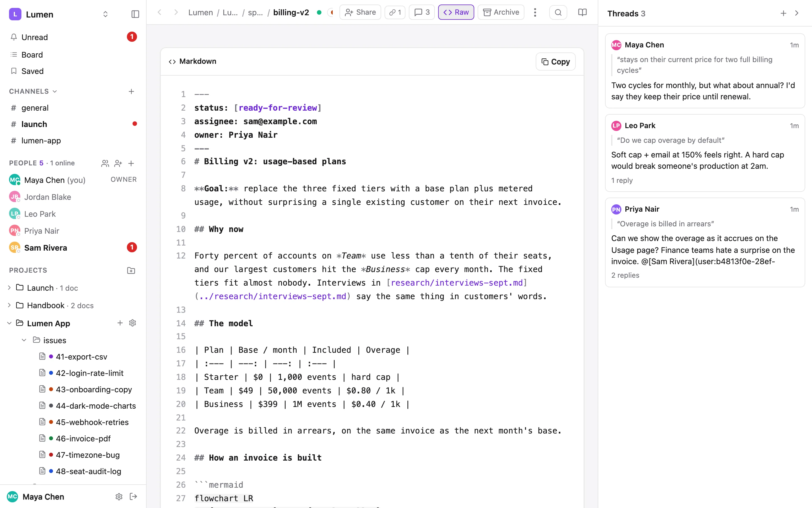This screenshot has height=508, width=812.
Task: Toggle the Raw view button
Action: coord(456,12)
